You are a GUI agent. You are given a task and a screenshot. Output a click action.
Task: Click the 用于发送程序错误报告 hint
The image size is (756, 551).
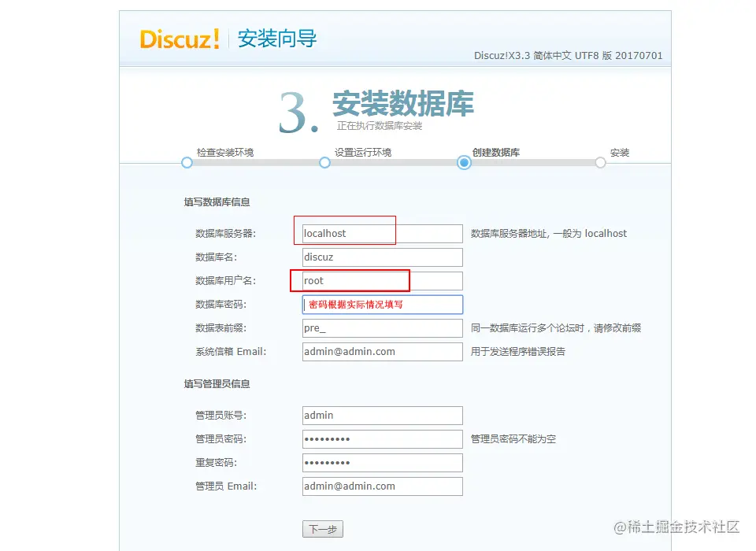click(518, 352)
